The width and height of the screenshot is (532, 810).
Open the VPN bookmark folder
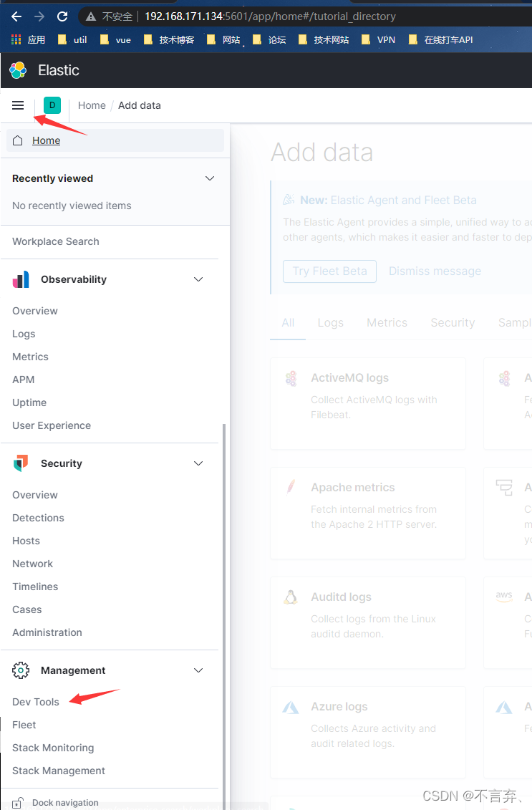click(x=379, y=40)
